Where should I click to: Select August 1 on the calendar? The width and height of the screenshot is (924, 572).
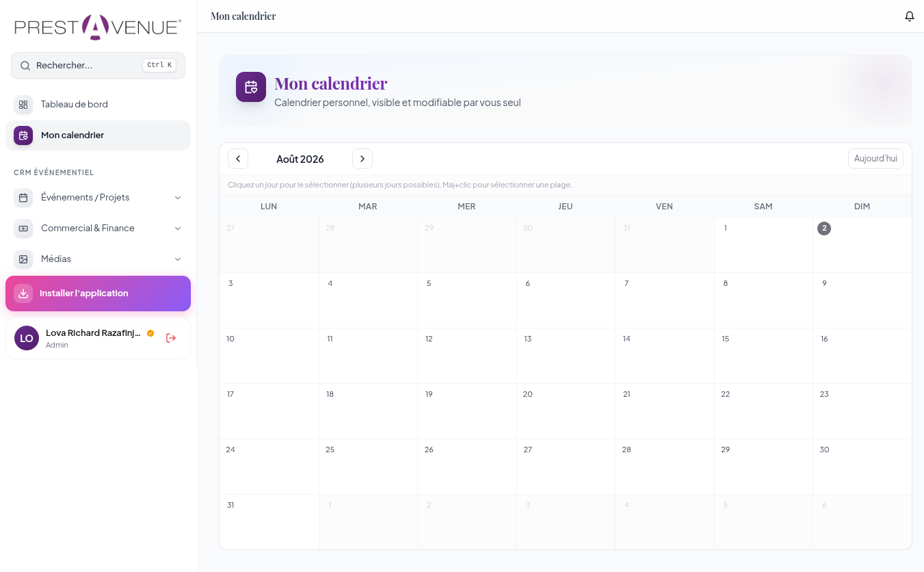tap(763, 245)
